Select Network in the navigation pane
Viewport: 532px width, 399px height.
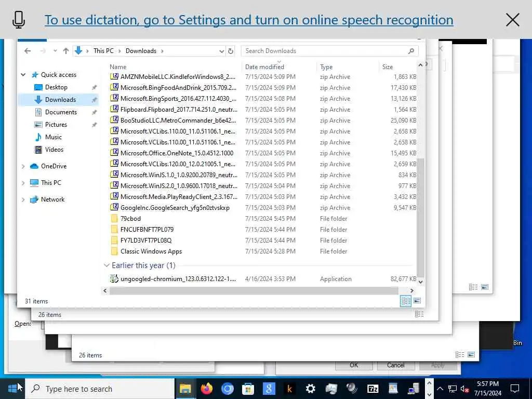(x=52, y=199)
